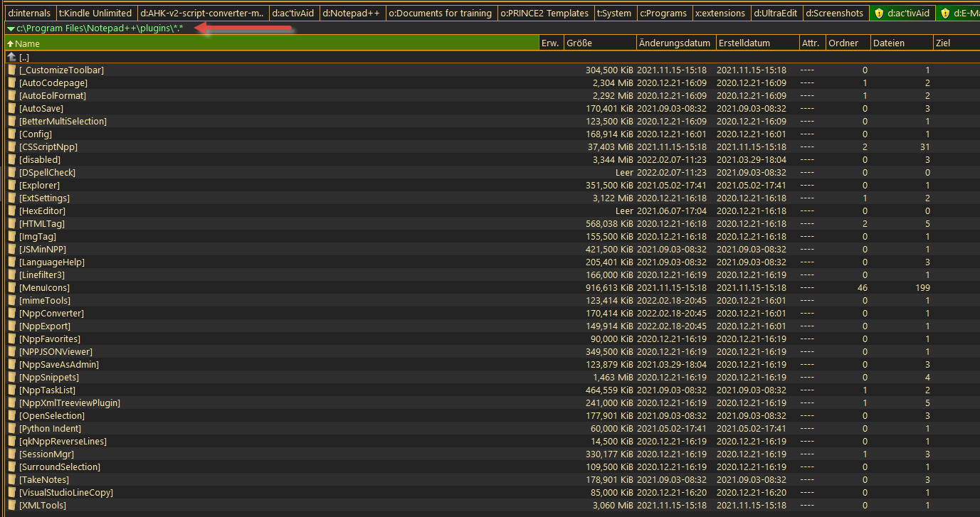Viewport: 980px width, 517px height.
Task: Click the up-arrow parent directory icon
Action: click(x=11, y=57)
